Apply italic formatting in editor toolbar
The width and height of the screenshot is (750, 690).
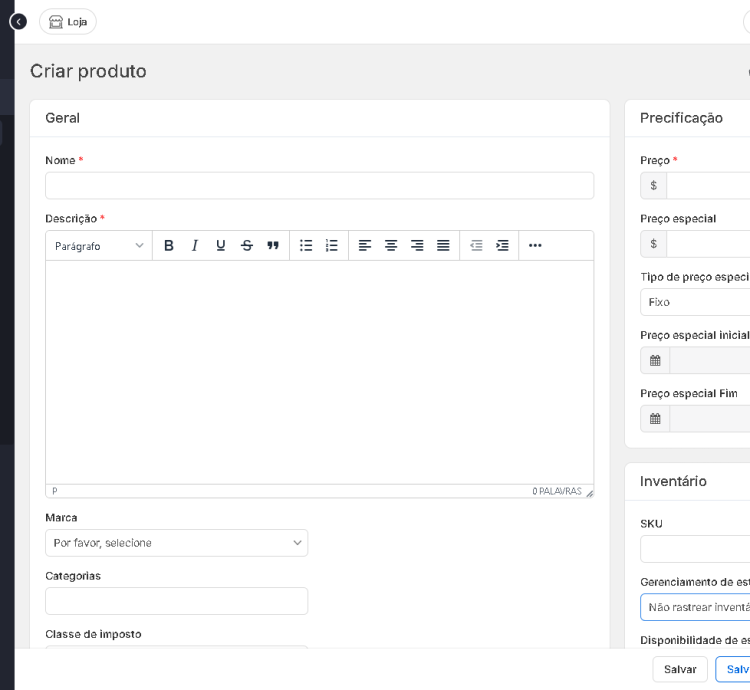[195, 246]
